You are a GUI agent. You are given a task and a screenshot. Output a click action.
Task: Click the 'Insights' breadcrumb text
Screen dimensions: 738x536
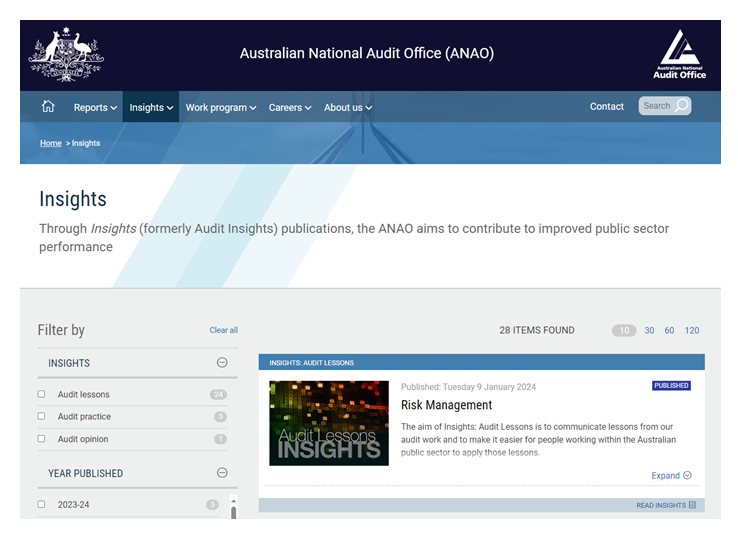(86, 143)
